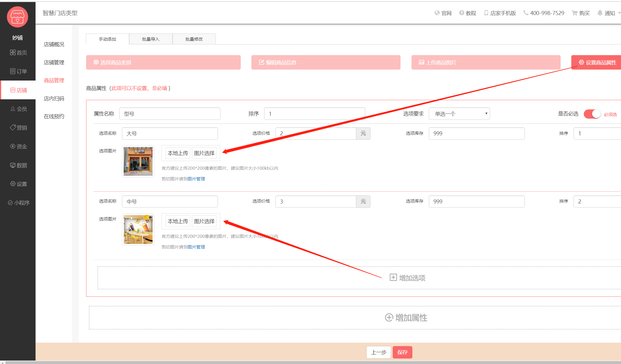
Task: Click the 选项库存 field of 大号 option
Action: point(477,133)
